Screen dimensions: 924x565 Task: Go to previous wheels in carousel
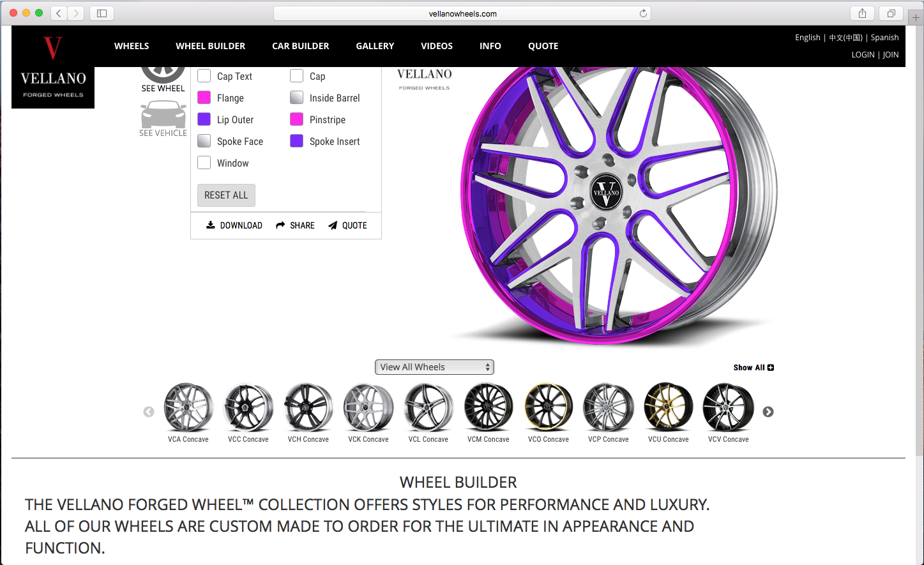click(x=149, y=412)
